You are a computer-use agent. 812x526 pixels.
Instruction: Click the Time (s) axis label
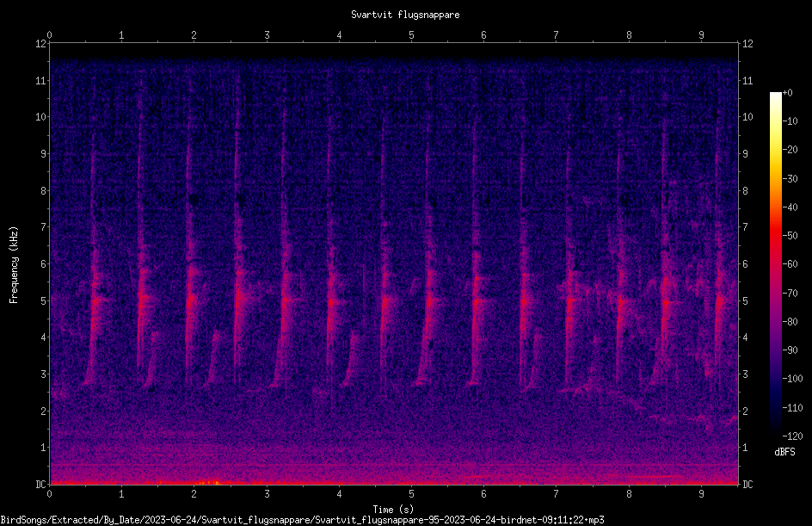393,510
